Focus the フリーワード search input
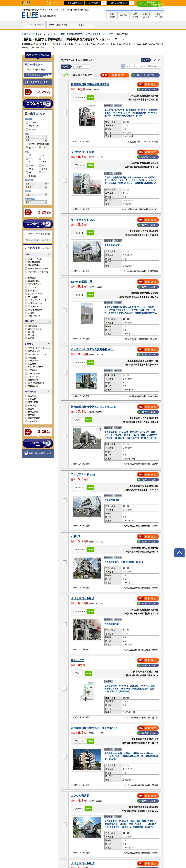Viewport: 186px width, 868px height. pyautogui.click(x=38, y=240)
